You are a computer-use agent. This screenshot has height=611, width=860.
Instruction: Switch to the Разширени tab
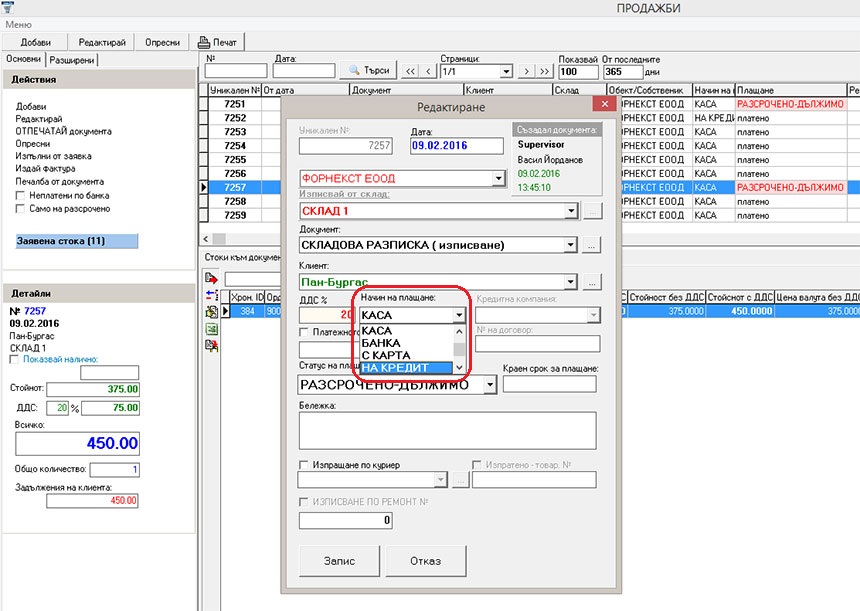[x=72, y=60]
